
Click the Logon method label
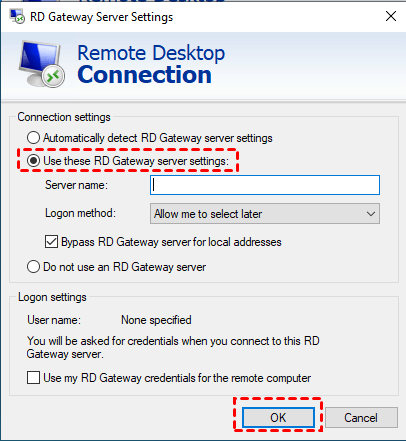click(80, 213)
